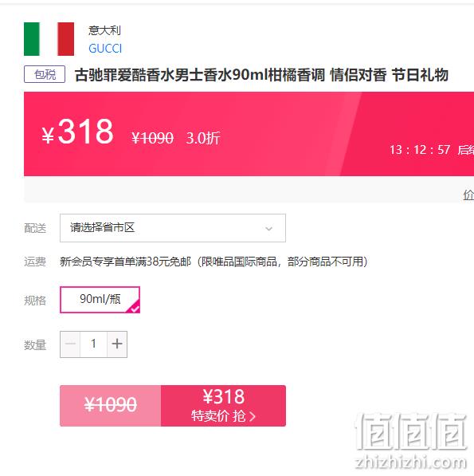This screenshot has width=474, height=476.
Task: Click the checkmark corner on 90ml/瓶
Action: tap(135, 308)
